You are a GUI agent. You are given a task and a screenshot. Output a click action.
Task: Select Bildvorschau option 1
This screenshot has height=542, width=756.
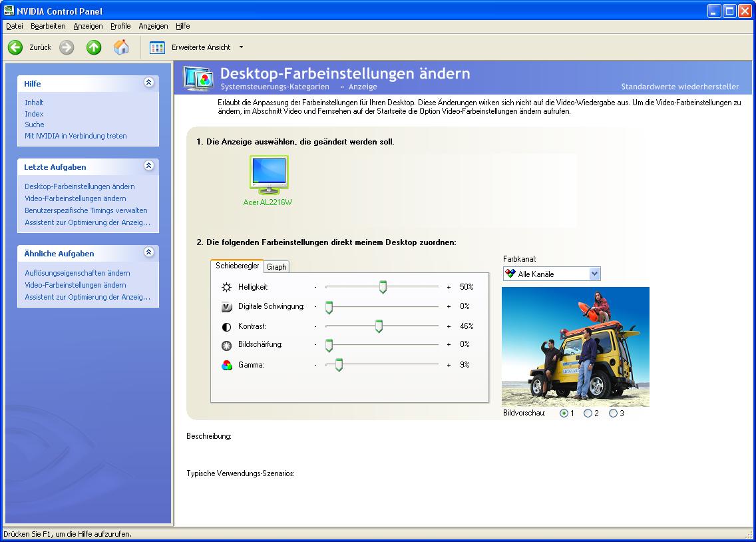coord(564,413)
